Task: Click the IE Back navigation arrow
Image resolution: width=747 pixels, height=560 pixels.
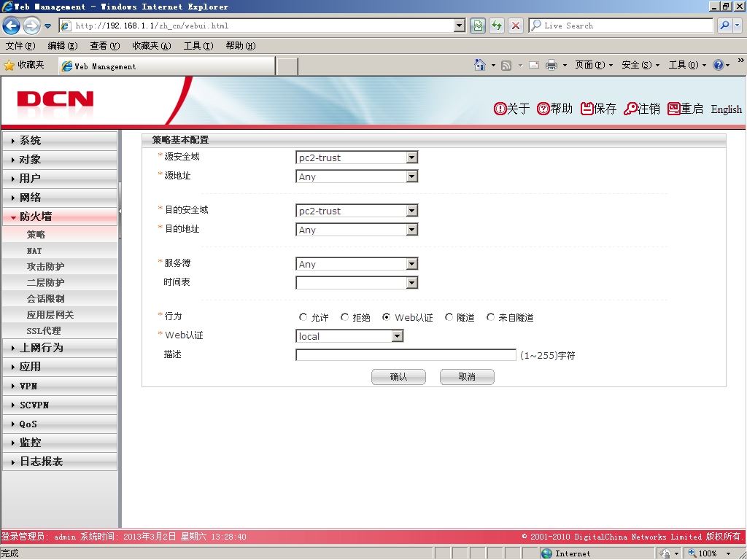Action: 12,26
